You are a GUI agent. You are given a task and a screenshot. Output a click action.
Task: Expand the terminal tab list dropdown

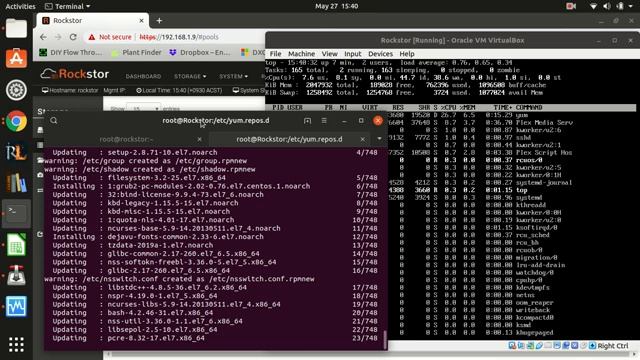[x=380, y=139]
